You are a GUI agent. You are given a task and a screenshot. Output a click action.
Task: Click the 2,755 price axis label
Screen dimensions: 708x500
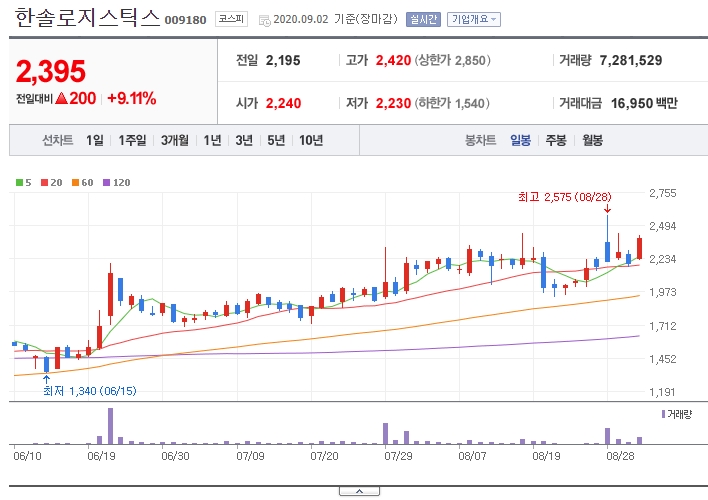coord(662,193)
